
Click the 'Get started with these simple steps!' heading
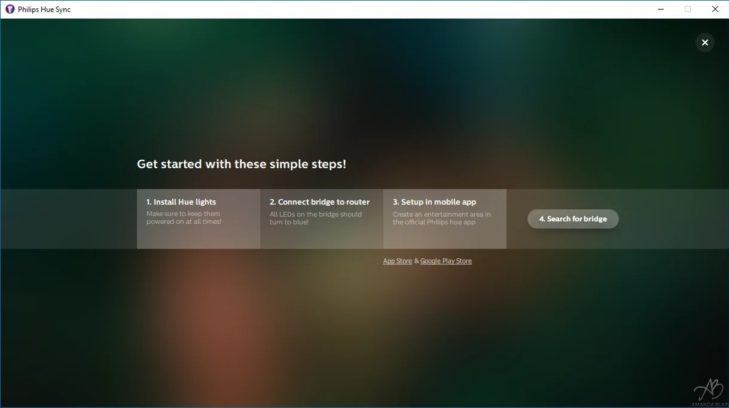click(241, 164)
